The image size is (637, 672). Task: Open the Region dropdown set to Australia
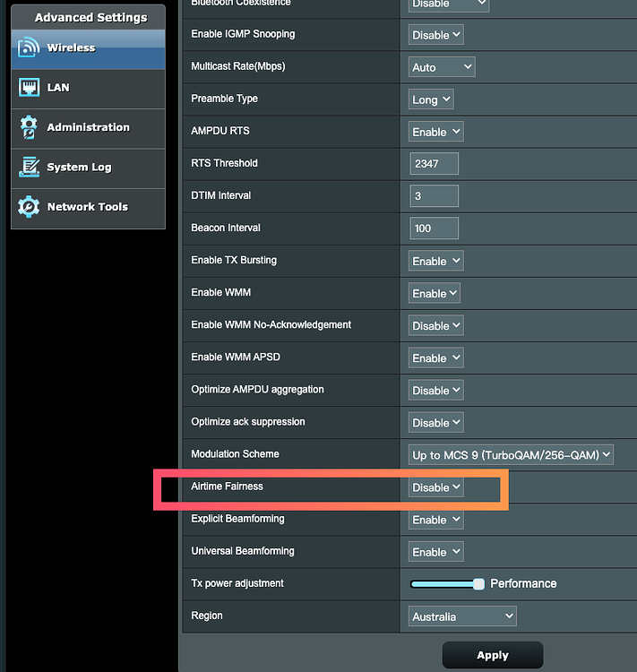(462, 616)
